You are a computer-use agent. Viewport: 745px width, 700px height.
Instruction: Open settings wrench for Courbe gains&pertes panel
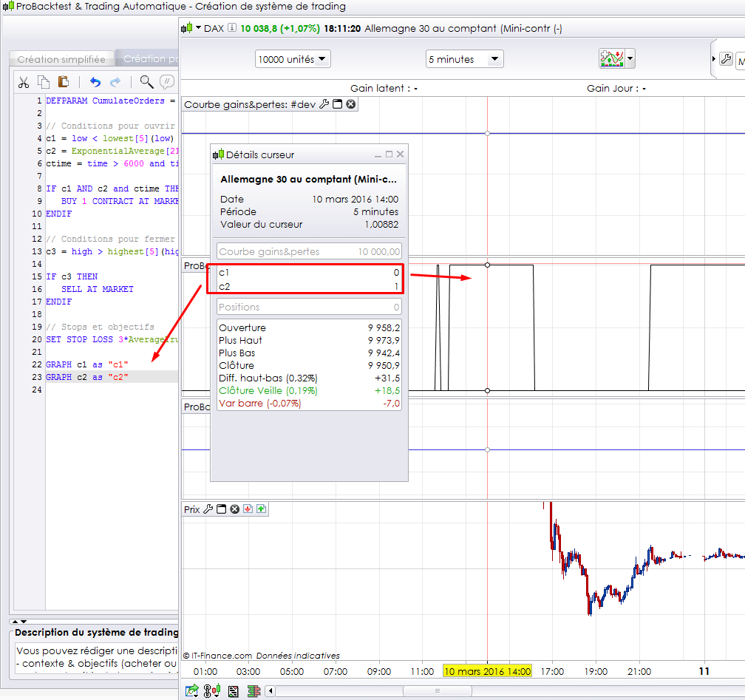pos(324,104)
